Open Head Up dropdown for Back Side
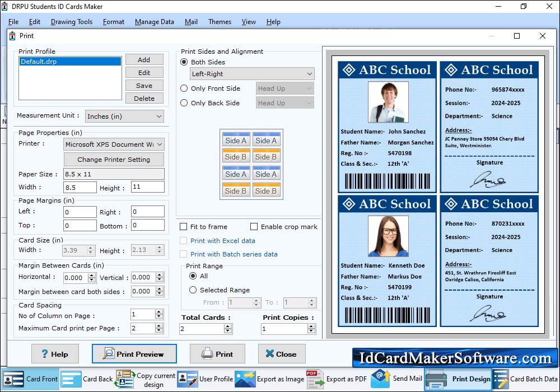The width and height of the screenshot is (560, 392). click(x=285, y=103)
